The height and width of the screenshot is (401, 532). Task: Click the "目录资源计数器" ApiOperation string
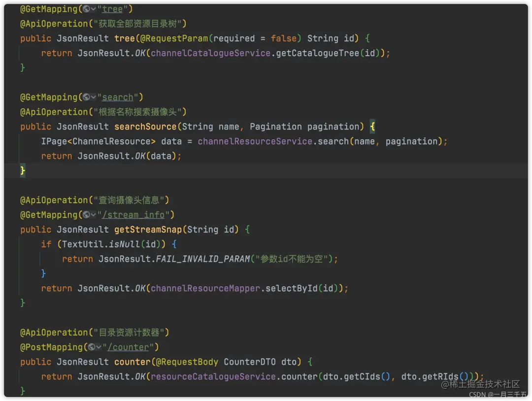pyautogui.click(x=129, y=333)
